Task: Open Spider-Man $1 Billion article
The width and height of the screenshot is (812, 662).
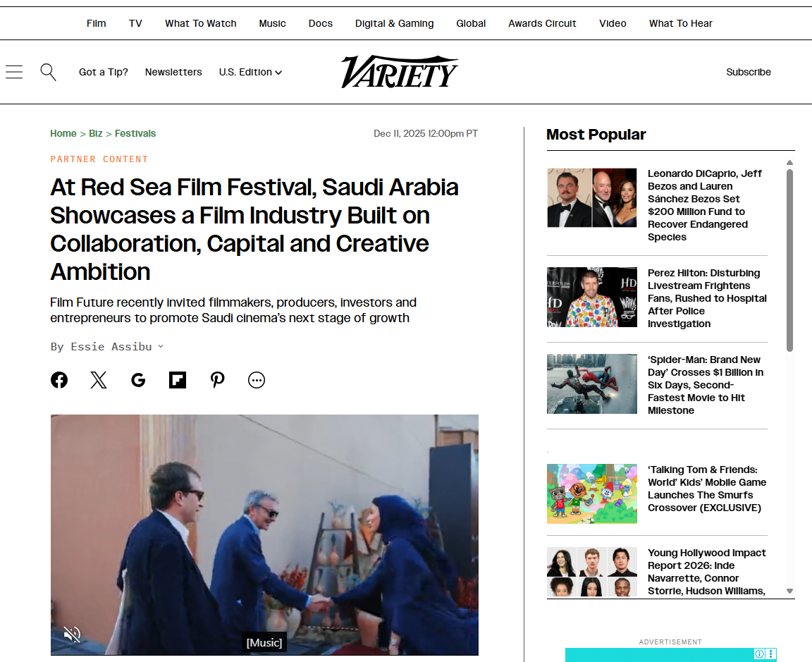Action: pos(706,385)
